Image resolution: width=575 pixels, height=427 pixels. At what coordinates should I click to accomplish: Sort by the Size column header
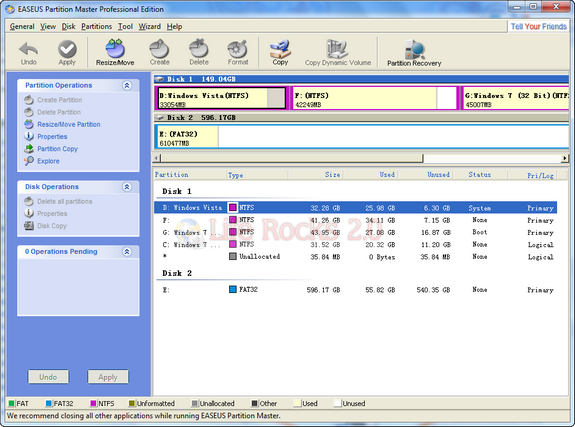[315, 175]
